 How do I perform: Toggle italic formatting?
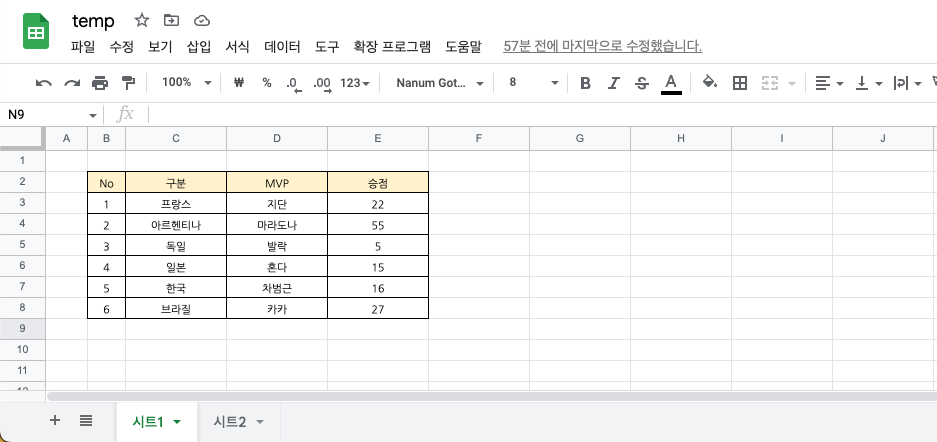[614, 83]
